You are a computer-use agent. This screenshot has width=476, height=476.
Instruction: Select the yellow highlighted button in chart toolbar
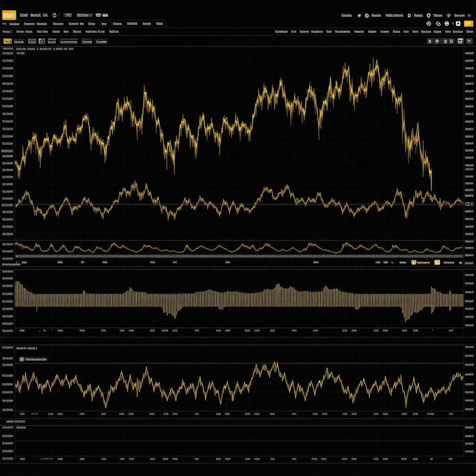point(7,41)
